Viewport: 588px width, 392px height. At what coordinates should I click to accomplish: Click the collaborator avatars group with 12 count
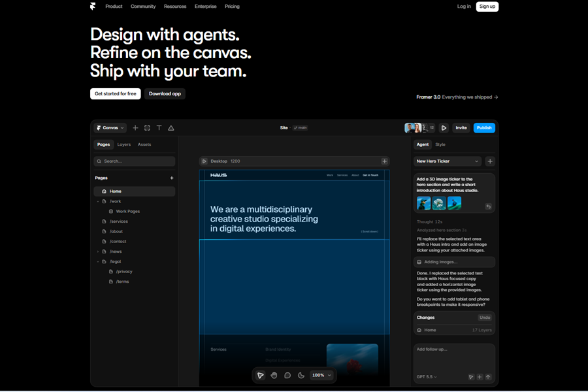(x=419, y=128)
